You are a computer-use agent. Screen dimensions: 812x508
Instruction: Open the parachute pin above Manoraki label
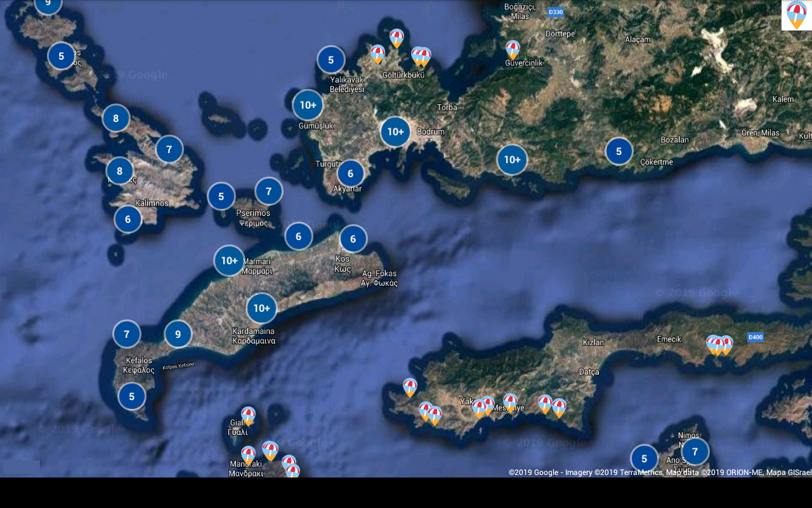(x=248, y=455)
